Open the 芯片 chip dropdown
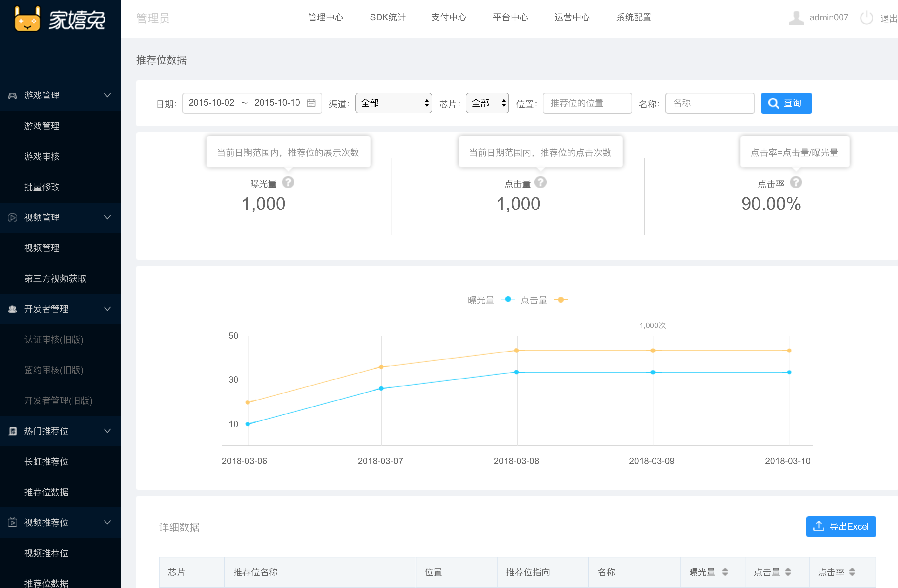Screen dimensions: 898x588 click(487, 103)
